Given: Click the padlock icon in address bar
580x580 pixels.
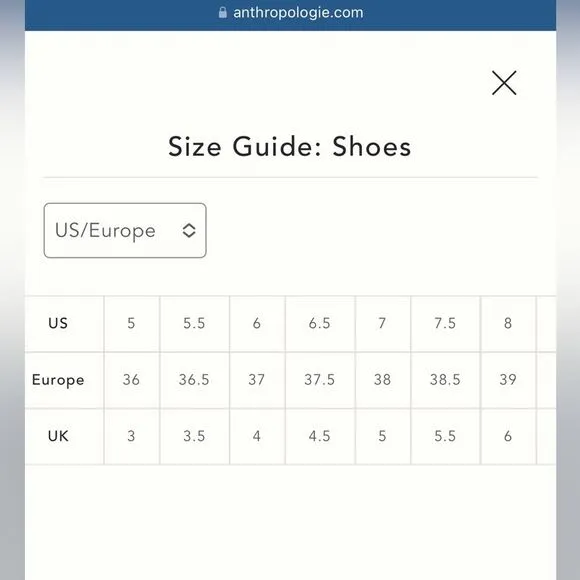Looking at the screenshot, I should point(222,13).
